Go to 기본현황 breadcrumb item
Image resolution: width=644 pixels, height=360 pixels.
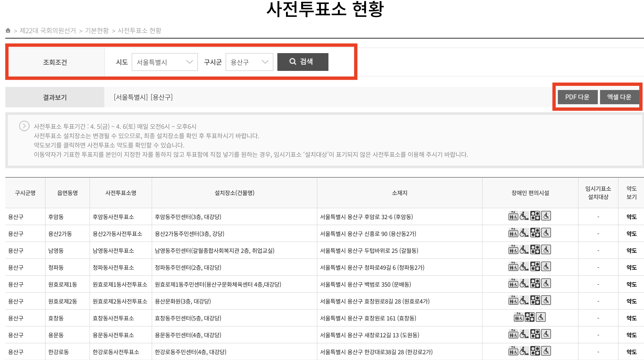97,30
